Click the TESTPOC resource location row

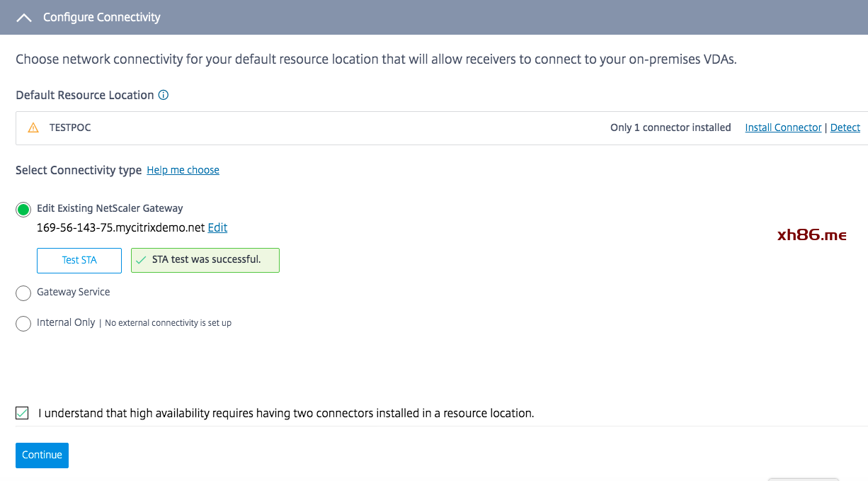click(442, 128)
